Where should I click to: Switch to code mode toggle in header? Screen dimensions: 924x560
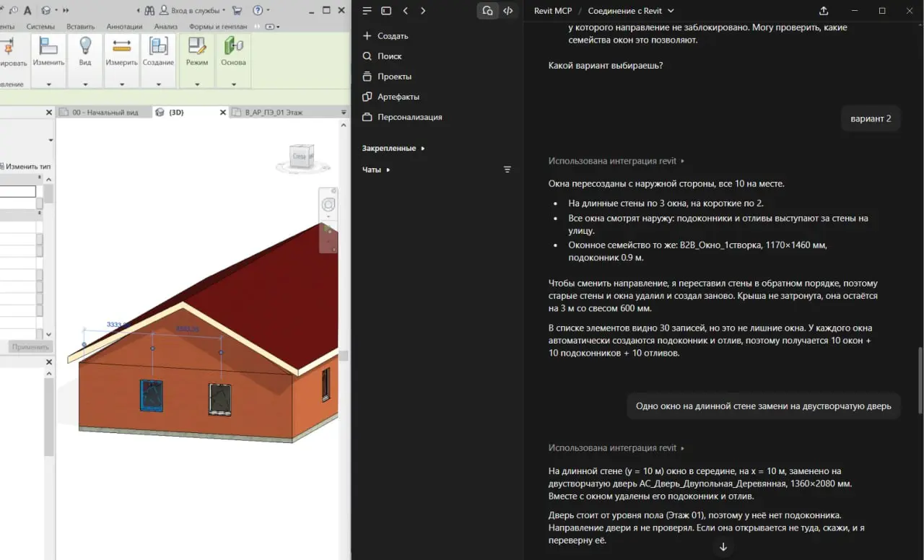tap(508, 11)
